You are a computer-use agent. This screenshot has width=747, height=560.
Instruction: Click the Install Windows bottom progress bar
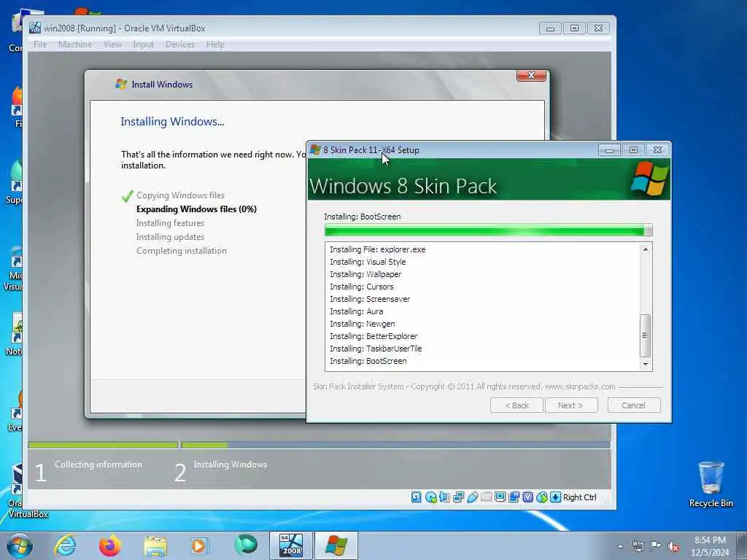tap(320, 445)
